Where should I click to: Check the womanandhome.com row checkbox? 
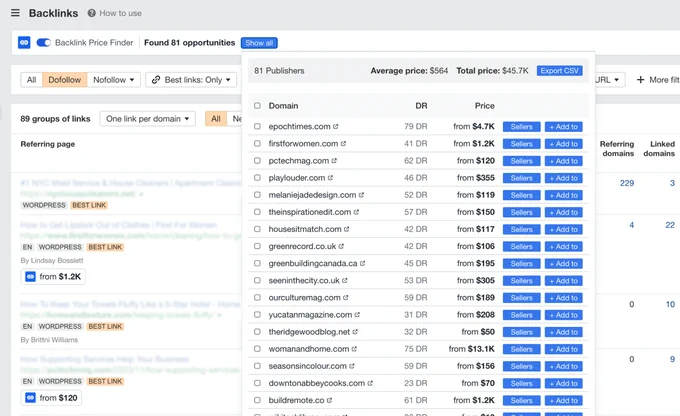click(x=257, y=349)
